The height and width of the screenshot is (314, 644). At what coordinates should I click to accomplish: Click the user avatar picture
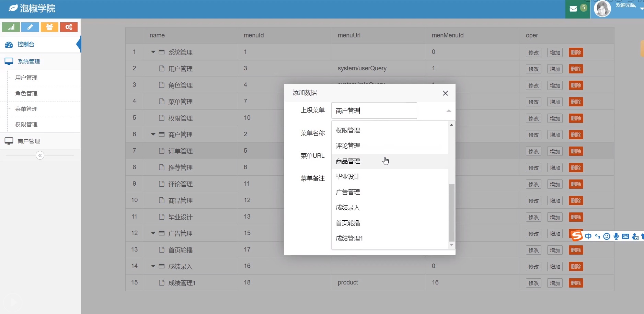(x=602, y=9)
